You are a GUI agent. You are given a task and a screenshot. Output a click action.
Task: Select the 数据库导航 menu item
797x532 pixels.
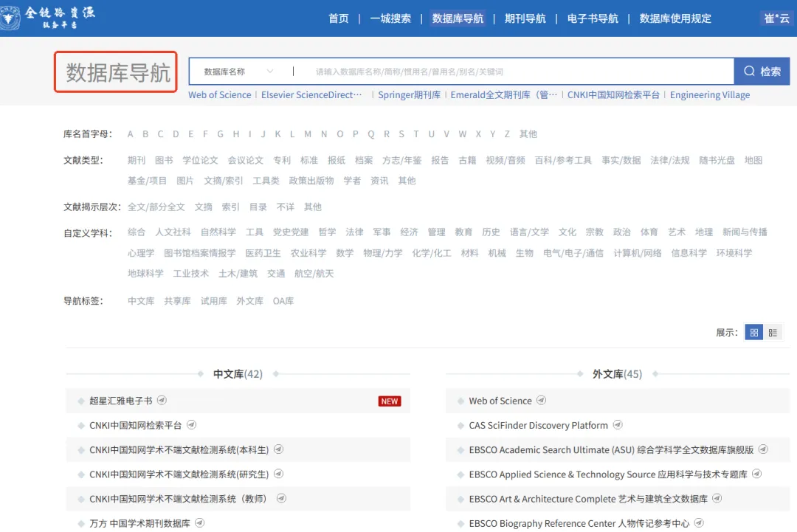pyautogui.click(x=458, y=18)
